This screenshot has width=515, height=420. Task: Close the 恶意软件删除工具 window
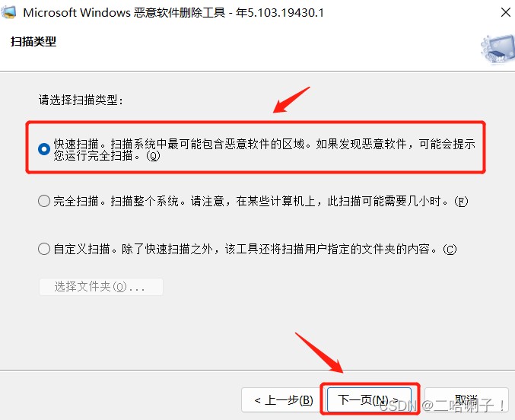click(505, 12)
